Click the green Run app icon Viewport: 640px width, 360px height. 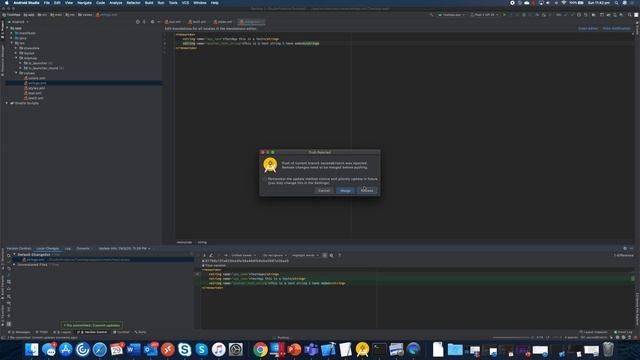pos(504,15)
